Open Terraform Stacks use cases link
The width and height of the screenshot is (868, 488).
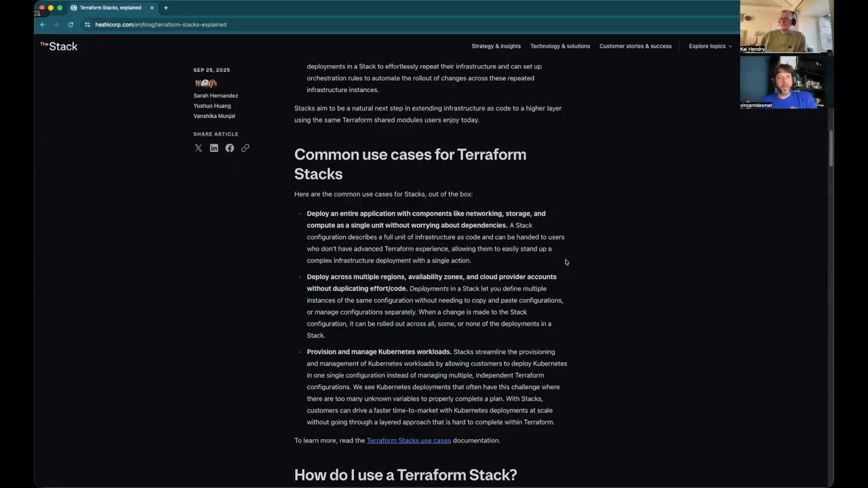408,441
